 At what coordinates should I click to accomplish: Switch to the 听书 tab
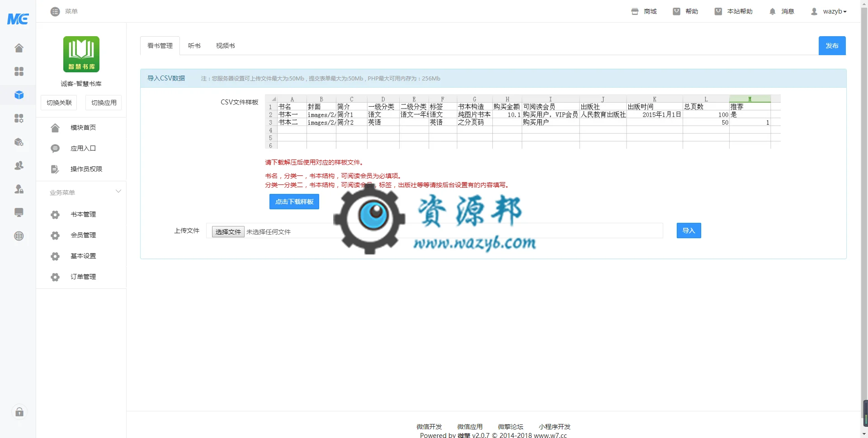coord(194,46)
